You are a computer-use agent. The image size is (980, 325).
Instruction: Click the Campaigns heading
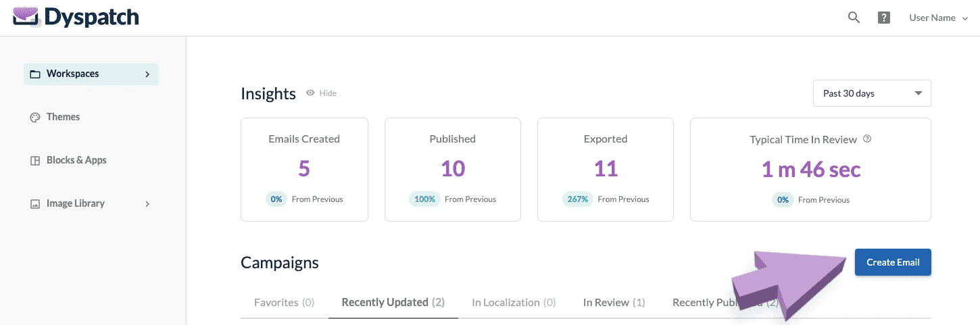[280, 262]
